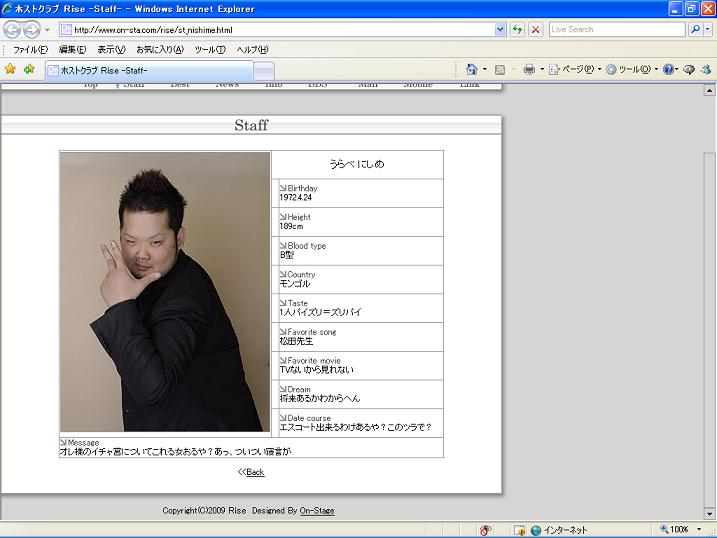Viewport: 717px width, 538px height.
Task: Expand the ツール(O) menu dropdown arrow
Action: click(x=656, y=69)
